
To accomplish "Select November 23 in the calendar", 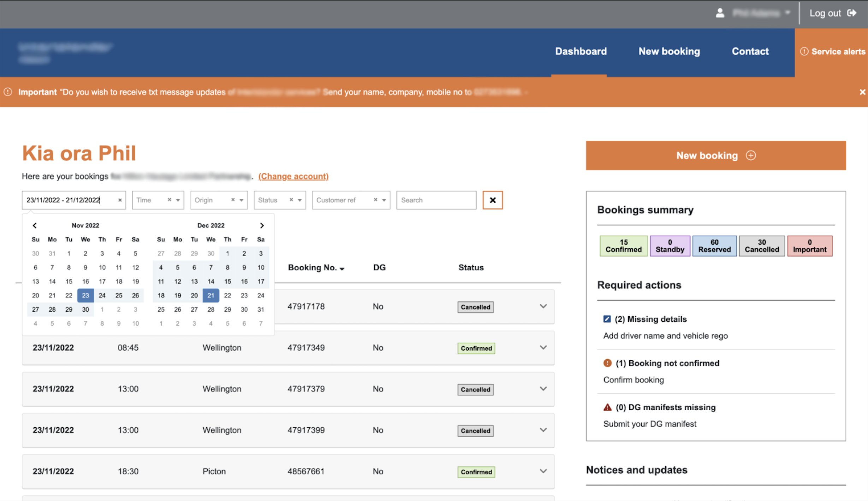I will (85, 295).
